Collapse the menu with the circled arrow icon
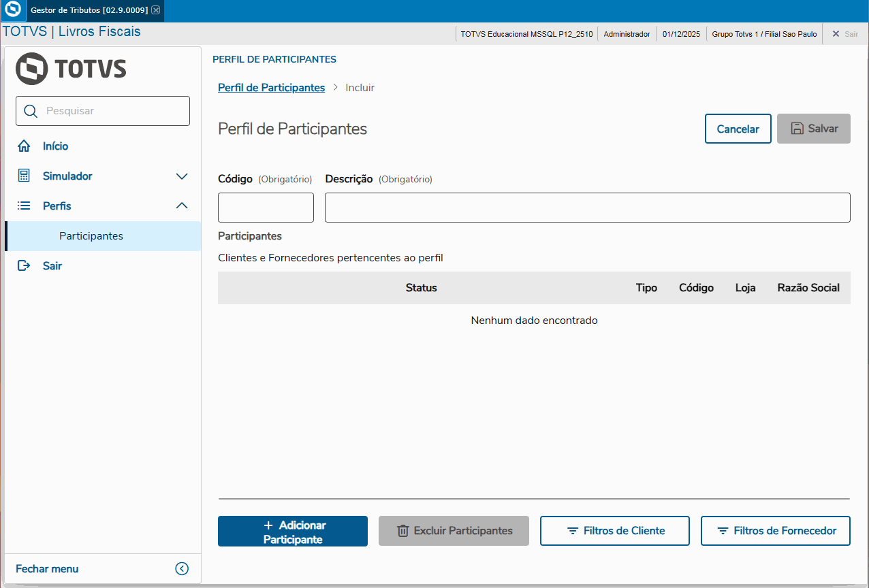The width and height of the screenshot is (869, 588). [x=182, y=569]
